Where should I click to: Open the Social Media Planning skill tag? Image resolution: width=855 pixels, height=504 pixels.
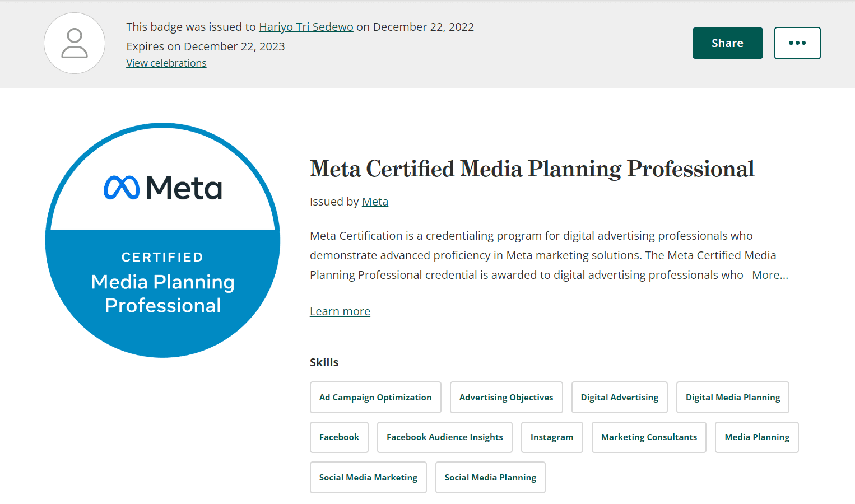pyautogui.click(x=490, y=478)
